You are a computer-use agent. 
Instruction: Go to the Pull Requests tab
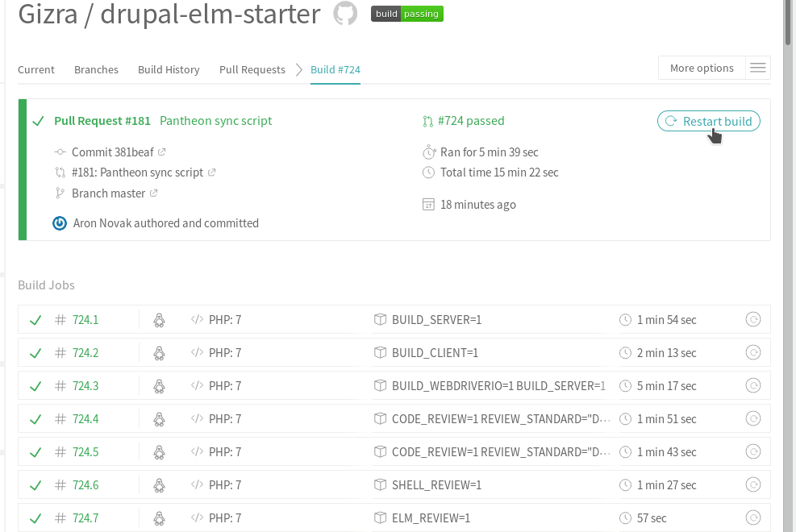pos(252,69)
